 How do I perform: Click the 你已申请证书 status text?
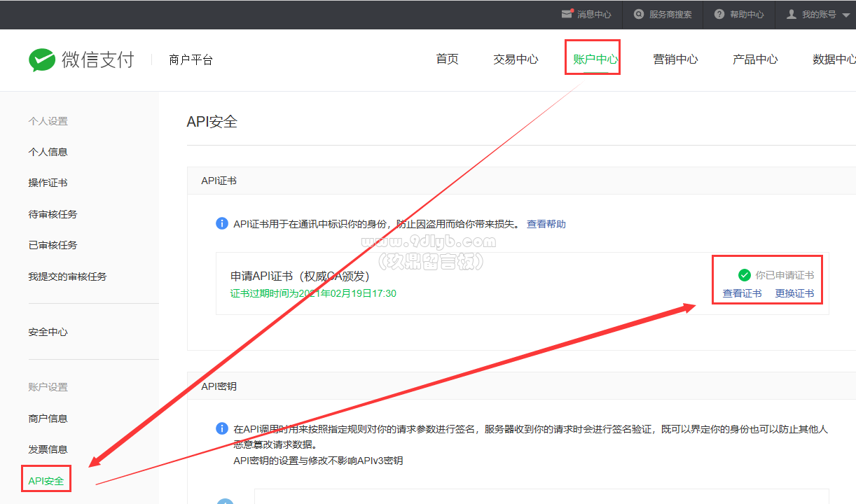point(785,275)
